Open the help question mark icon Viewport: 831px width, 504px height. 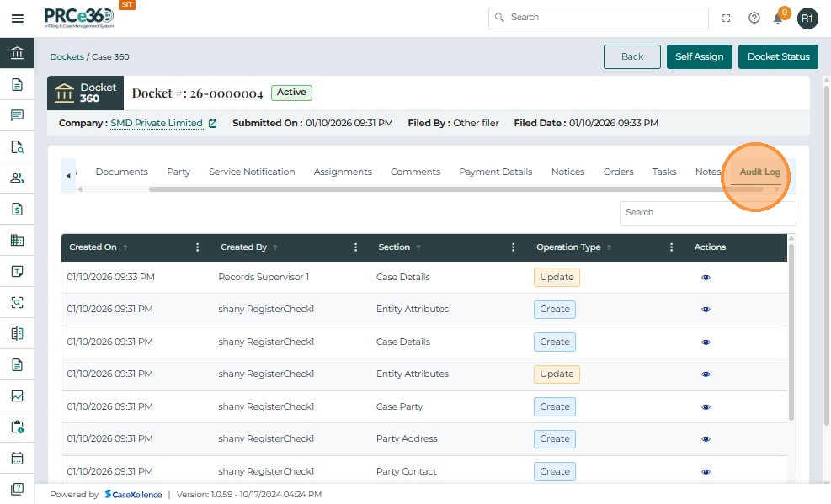coord(754,18)
